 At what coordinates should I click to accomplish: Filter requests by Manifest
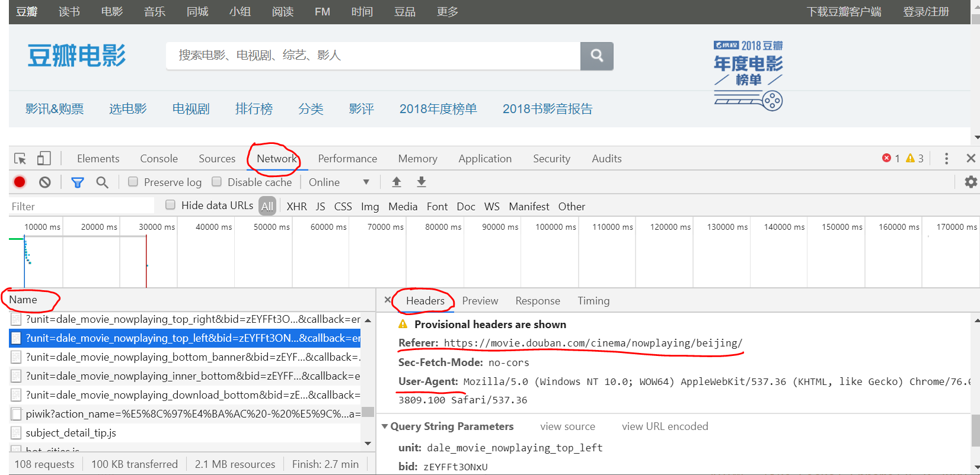coord(529,207)
